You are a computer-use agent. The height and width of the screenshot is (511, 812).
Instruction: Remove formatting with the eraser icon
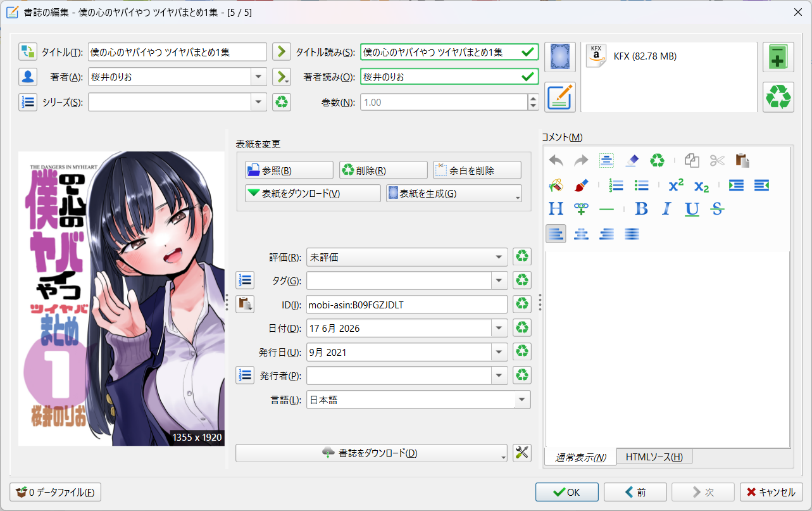(x=632, y=161)
